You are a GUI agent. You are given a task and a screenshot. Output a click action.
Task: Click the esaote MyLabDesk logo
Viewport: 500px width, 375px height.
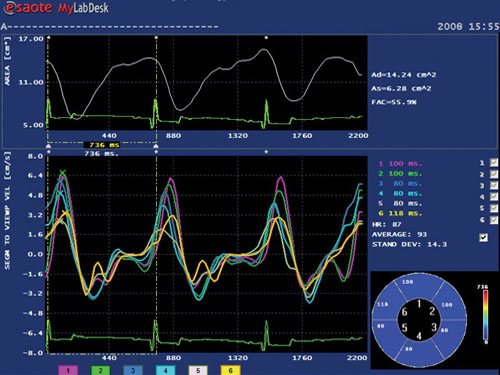[x=56, y=8]
